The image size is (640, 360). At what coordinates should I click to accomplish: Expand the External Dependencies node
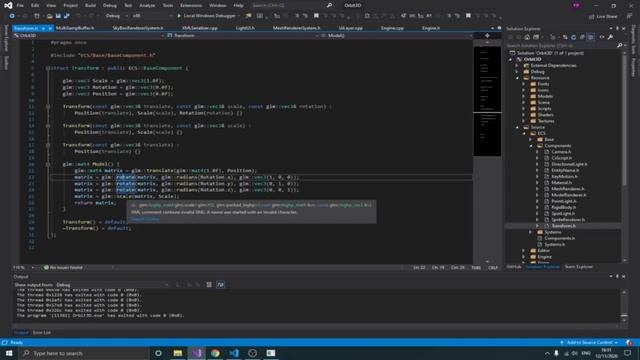pos(517,65)
